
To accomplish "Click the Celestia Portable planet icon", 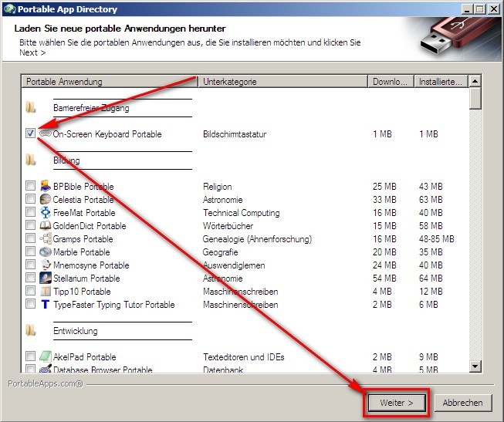I will (46, 199).
